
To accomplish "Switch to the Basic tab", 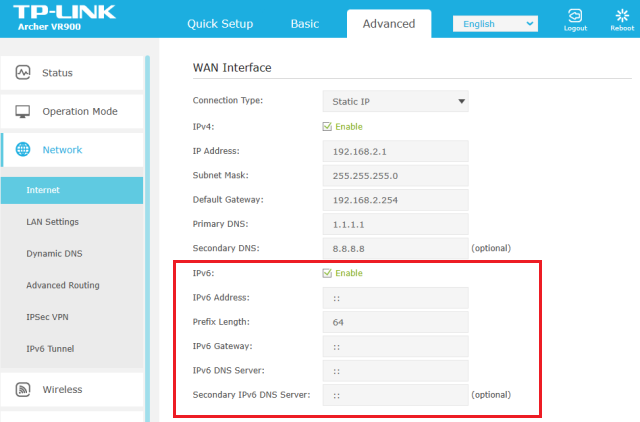I will click(305, 24).
